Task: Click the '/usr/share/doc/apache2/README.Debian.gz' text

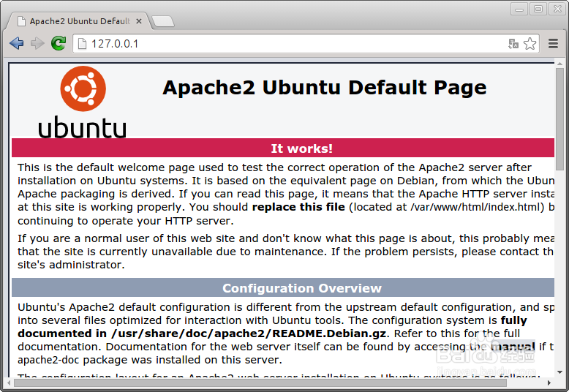Action: pos(249,333)
